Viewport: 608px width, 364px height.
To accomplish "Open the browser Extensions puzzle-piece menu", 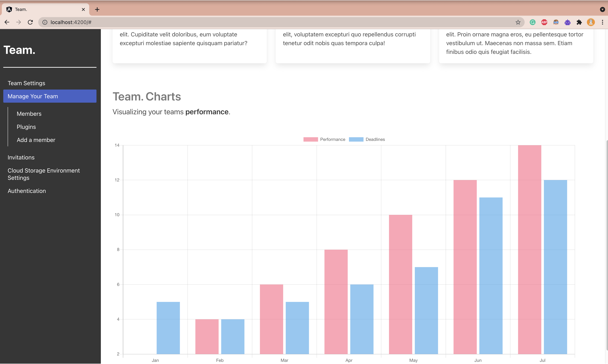I will tap(579, 22).
